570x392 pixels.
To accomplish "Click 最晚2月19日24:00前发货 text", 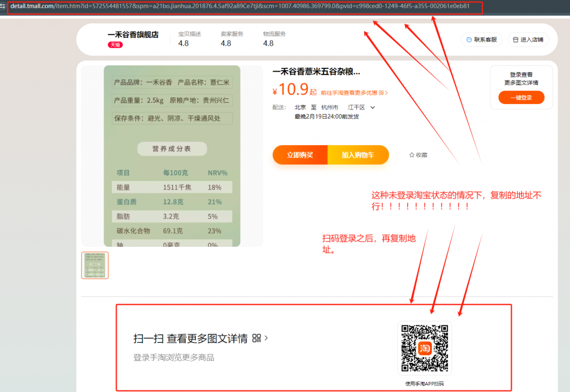I will coord(327,117).
